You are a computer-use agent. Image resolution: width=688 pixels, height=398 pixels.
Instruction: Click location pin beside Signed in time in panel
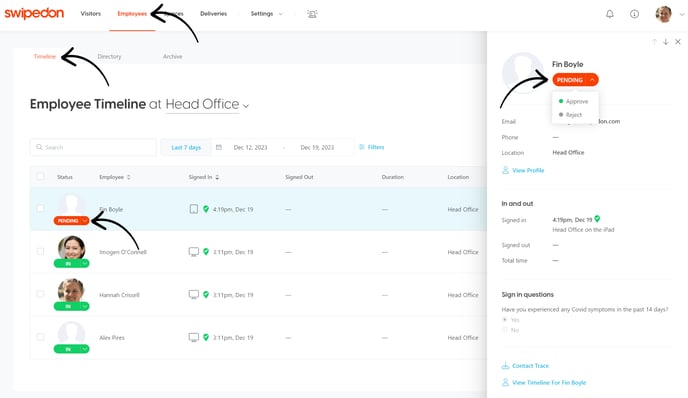597,219
